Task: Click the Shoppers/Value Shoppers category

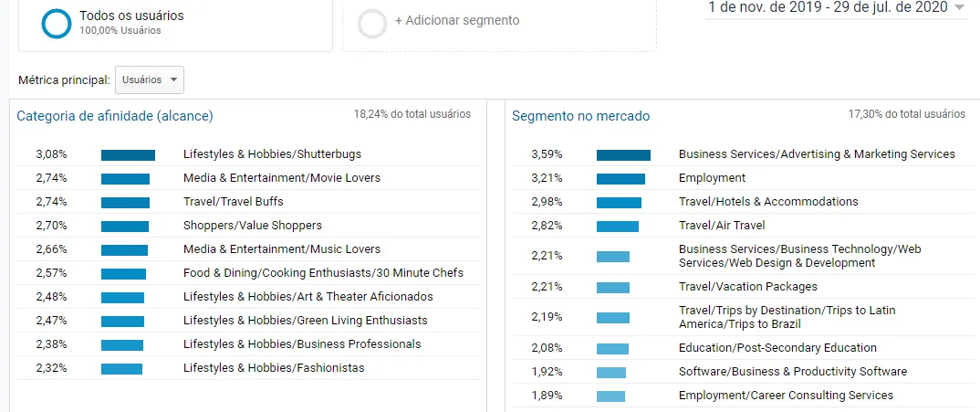Action: 253,226
